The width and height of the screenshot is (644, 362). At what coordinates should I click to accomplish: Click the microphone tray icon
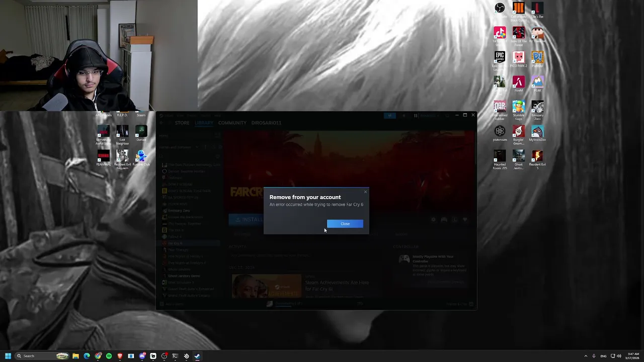(594, 356)
